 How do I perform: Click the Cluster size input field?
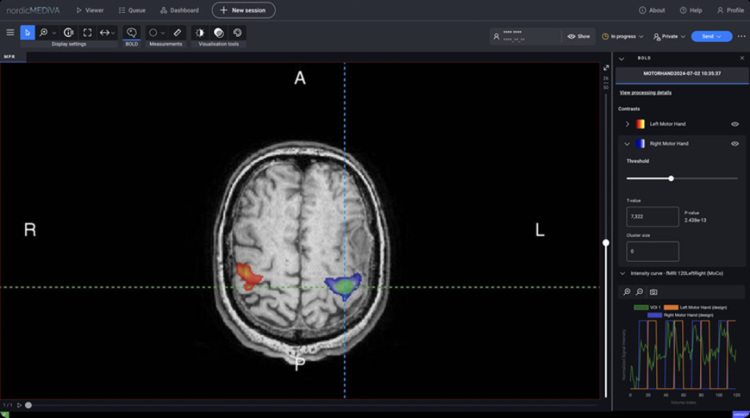(652, 251)
